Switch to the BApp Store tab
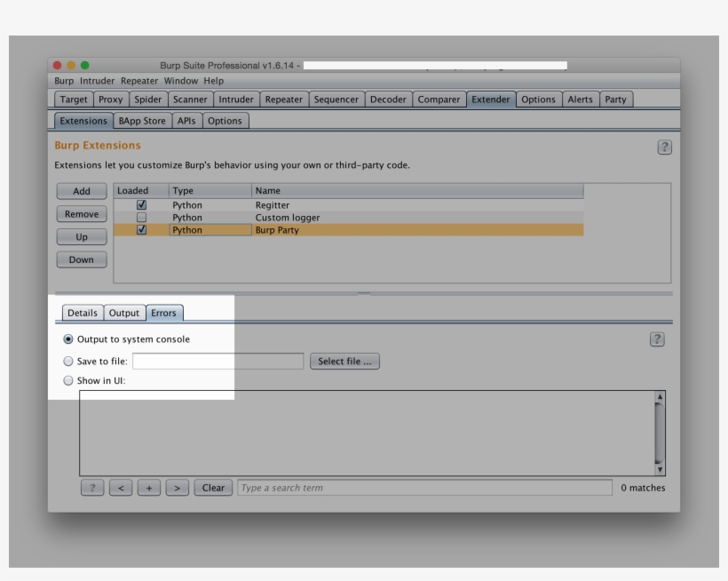The image size is (728, 581). (x=142, y=121)
